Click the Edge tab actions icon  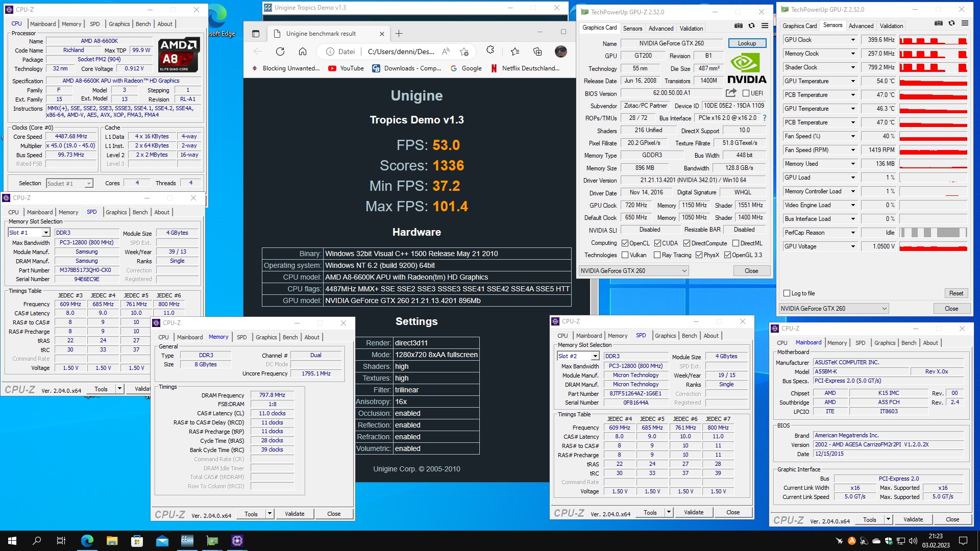[x=256, y=34]
